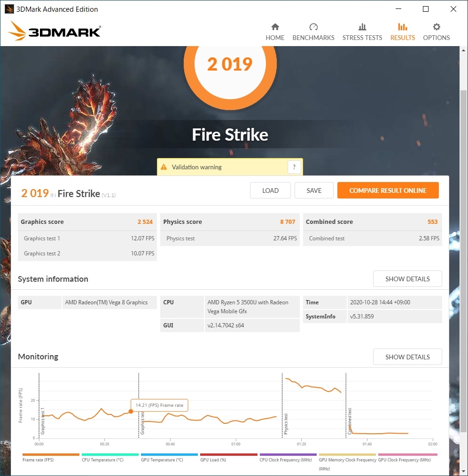468x476 pixels.
Task: Click the GUI version v2.14.7042 s64
Action: point(226,325)
